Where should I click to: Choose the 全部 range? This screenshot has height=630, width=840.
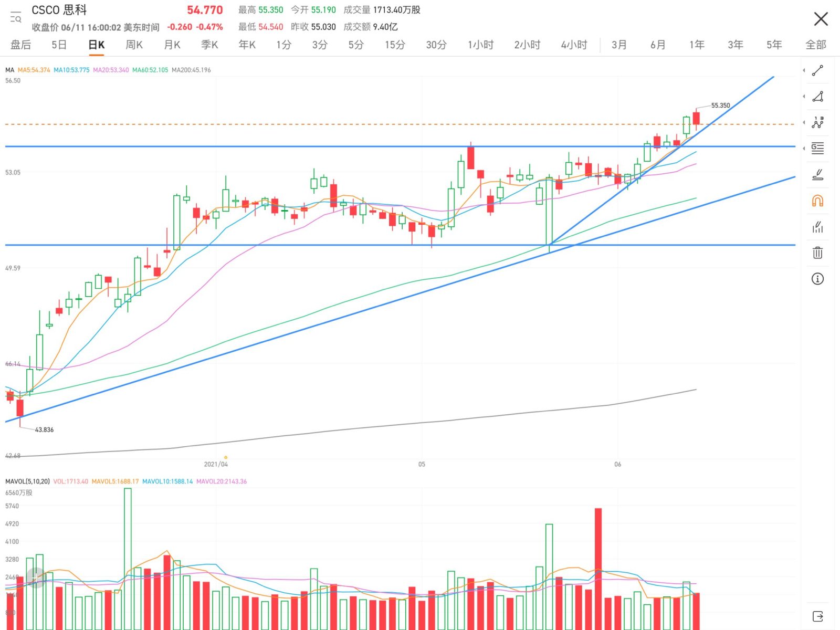click(816, 45)
